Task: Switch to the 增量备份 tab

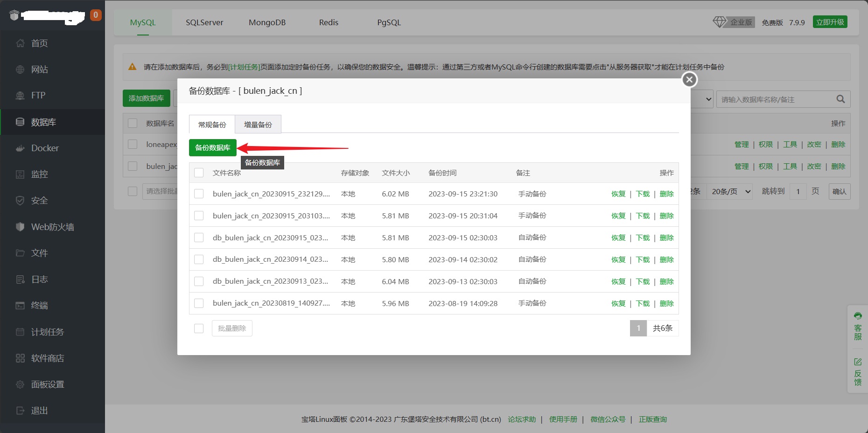Action: click(258, 125)
